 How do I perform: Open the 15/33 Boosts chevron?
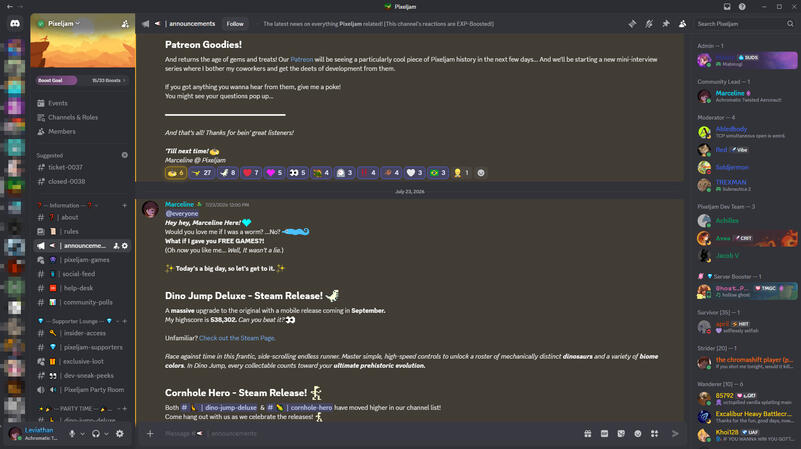tap(124, 80)
